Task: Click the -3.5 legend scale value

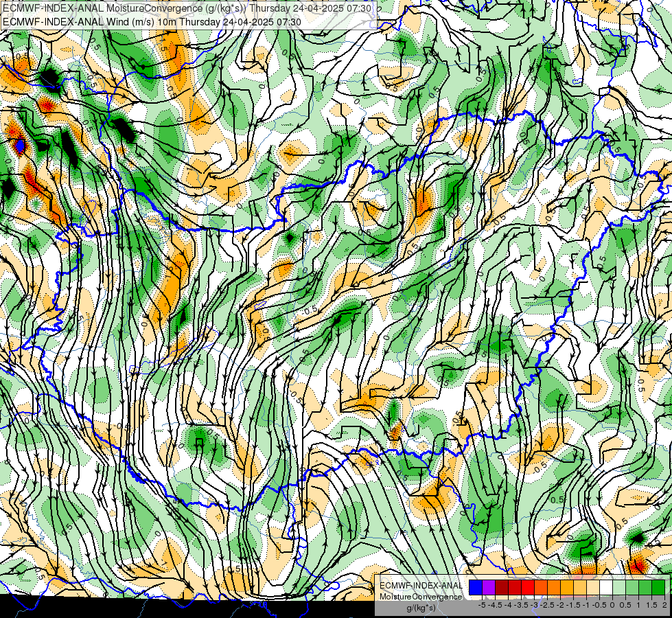Action: click(x=521, y=605)
